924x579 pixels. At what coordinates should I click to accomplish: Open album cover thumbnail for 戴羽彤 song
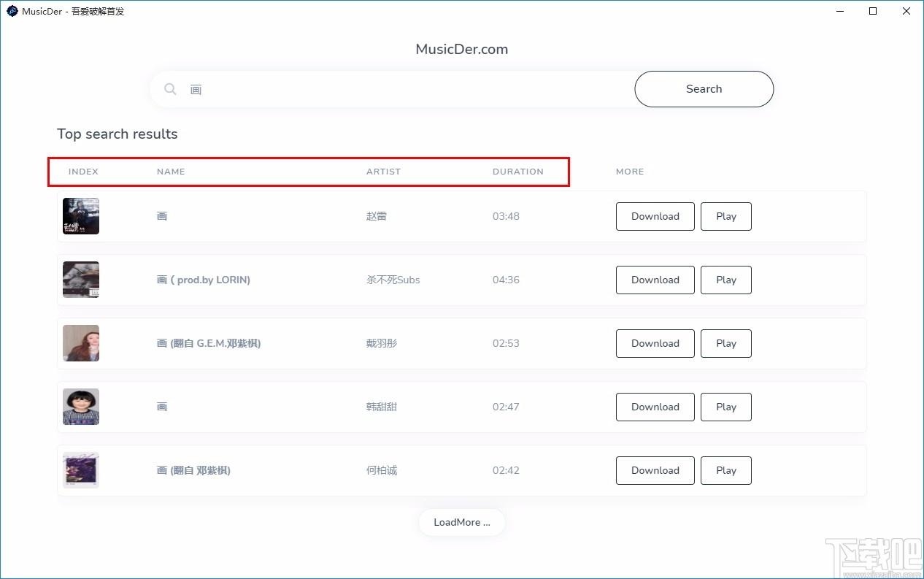81,343
